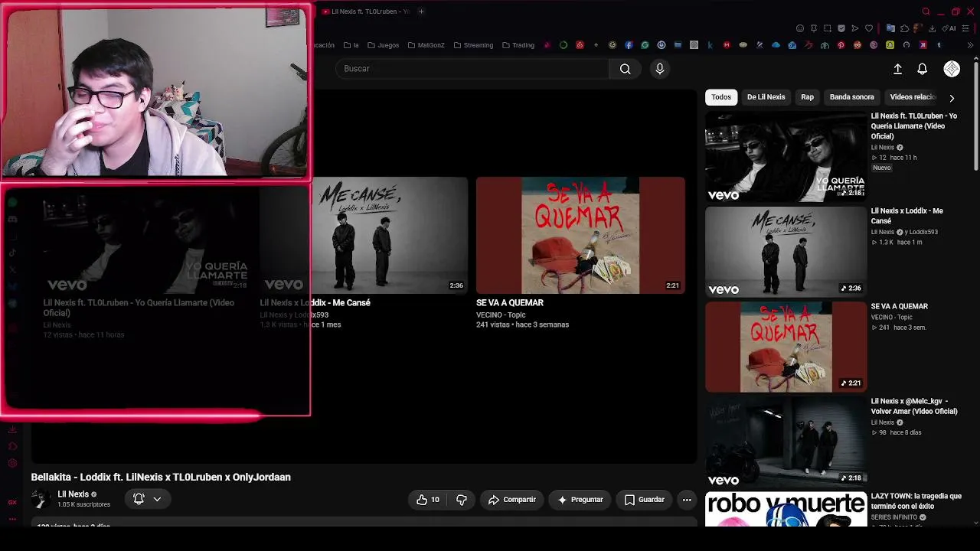The image size is (980, 551).
Task: Open the emoji reaction icon in address bar
Action: (800, 28)
